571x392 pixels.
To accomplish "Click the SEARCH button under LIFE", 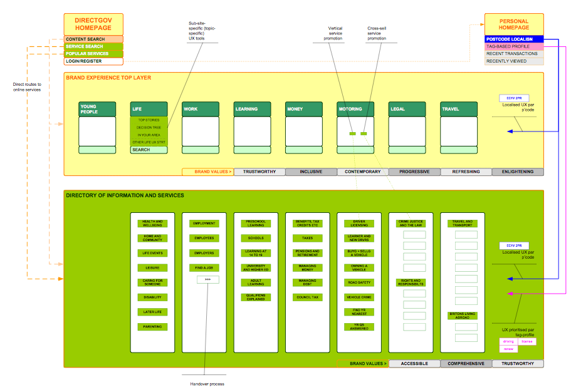I will tap(149, 150).
